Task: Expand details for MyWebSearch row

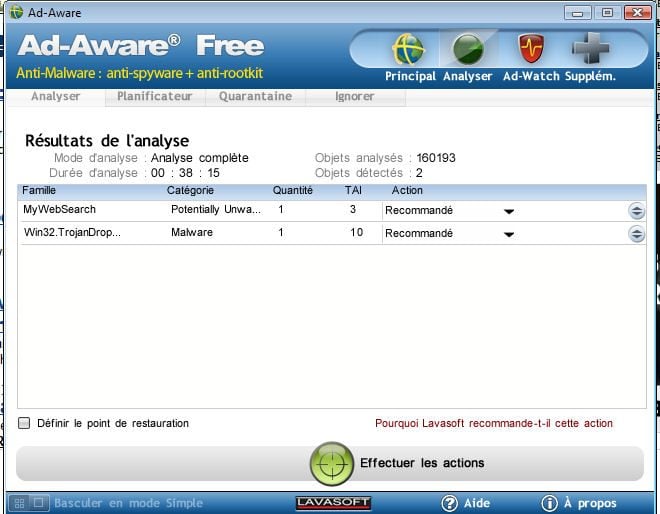Action: click(x=636, y=211)
